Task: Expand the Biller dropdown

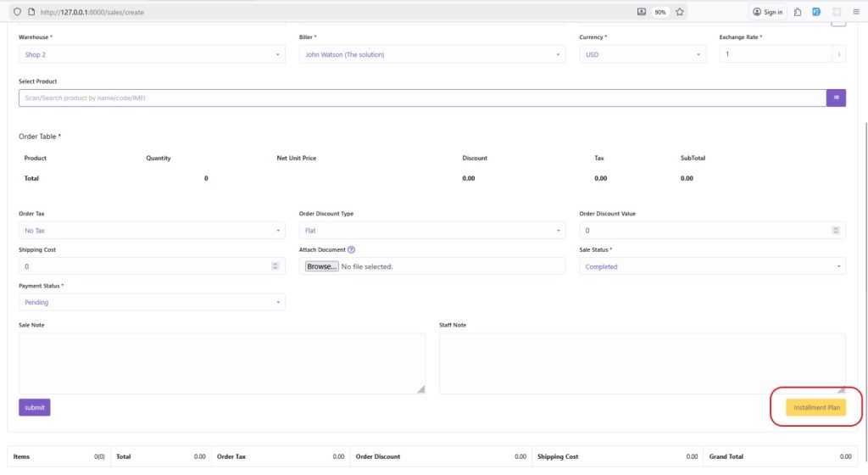Action: point(431,54)
